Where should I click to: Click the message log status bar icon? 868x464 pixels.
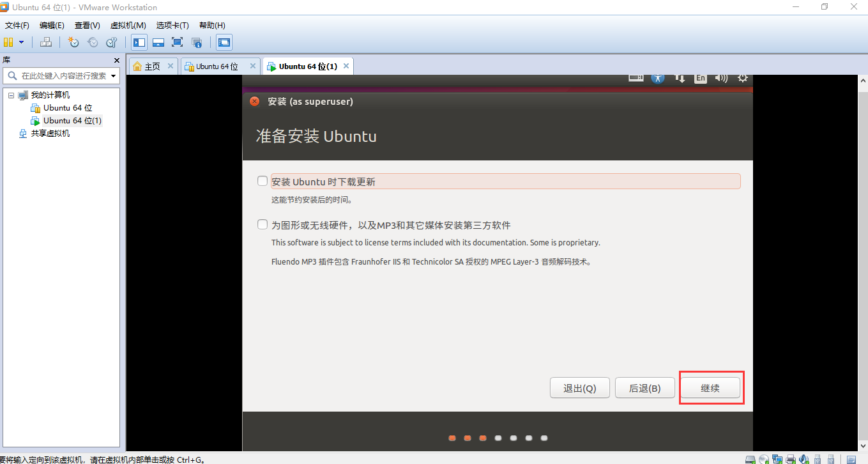pos(851,460)
